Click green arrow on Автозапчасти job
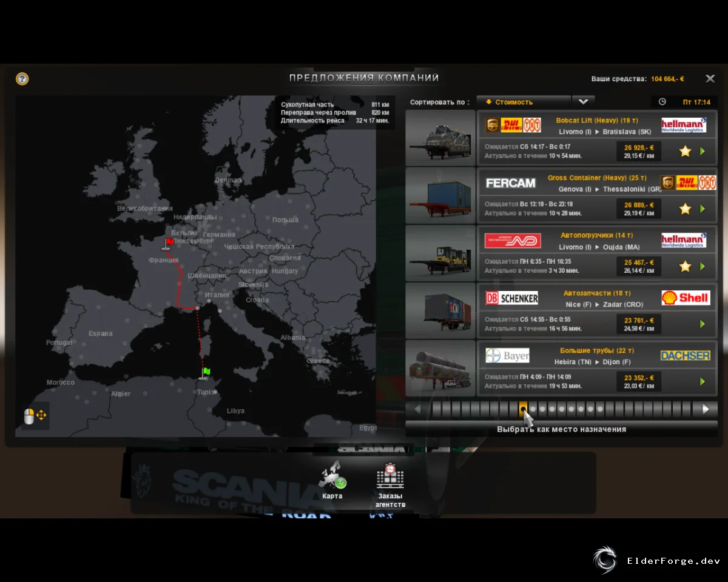 click(x=703, y=324)
